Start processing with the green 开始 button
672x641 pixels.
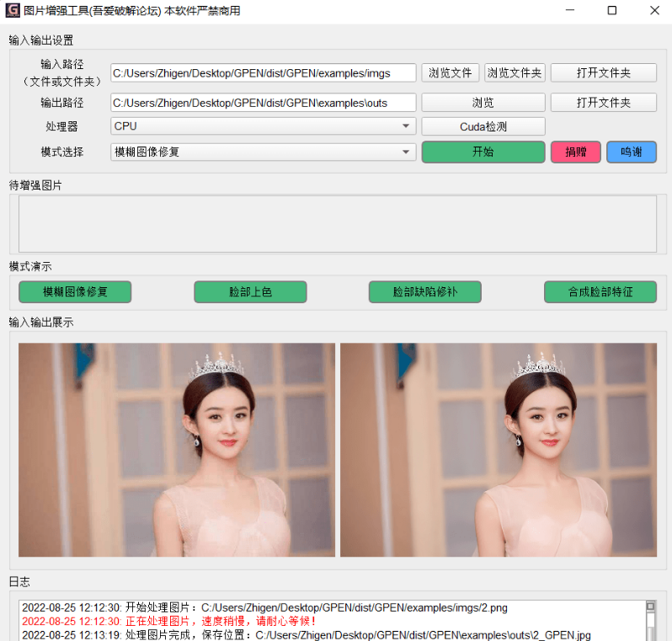click(483, 152)
